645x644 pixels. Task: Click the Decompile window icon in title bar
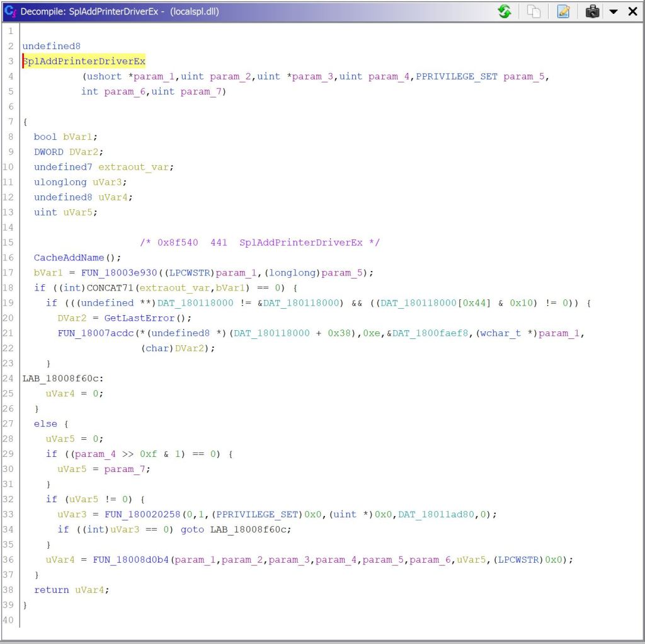click(10, 11)
